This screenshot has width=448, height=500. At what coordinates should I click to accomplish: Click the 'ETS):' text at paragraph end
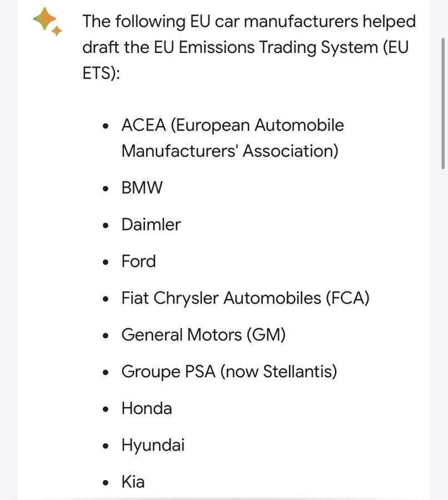[x=101, y=73]
